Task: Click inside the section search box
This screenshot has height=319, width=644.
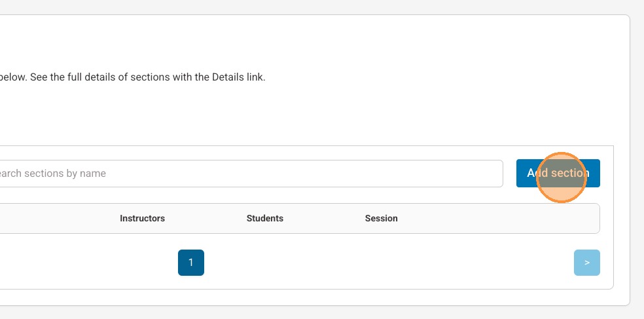Action: tap(249, 174)
